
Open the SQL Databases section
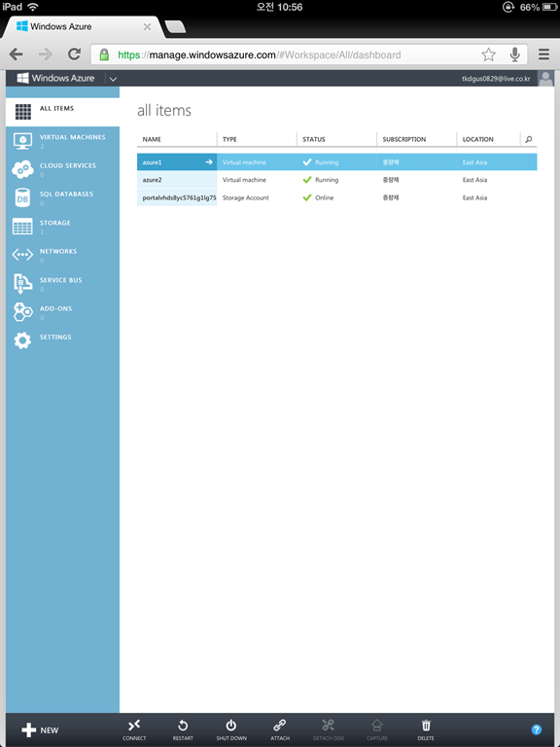click(x=62, y=198)
